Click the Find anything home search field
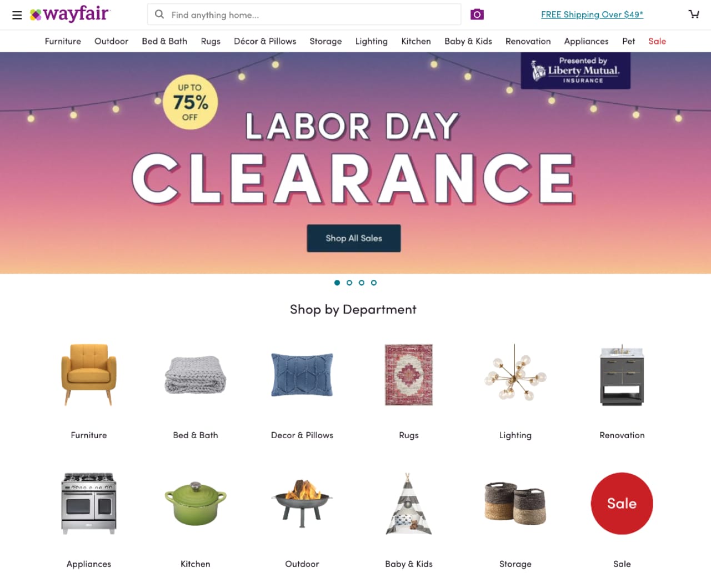Viewport: 711px width, 588px height. [304, 14]
